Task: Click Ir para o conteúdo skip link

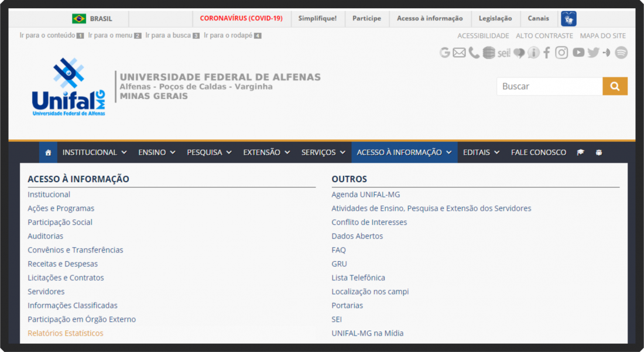Action: pyautogui.click(x=52, y=35)
